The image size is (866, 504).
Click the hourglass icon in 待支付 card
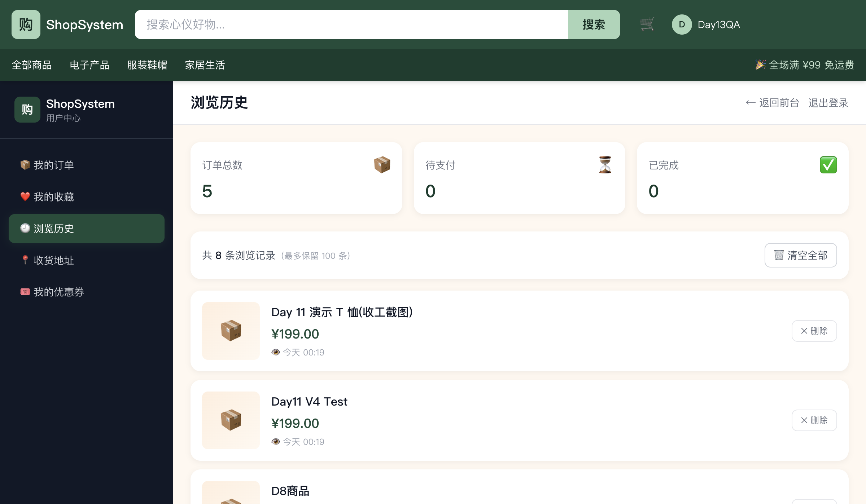pos(605,165)
